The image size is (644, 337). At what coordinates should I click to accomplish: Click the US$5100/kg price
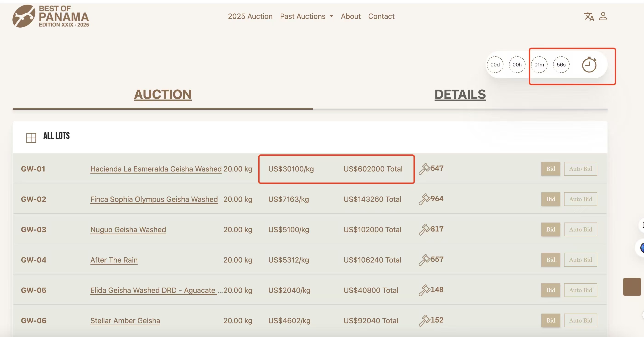(289, 229)
